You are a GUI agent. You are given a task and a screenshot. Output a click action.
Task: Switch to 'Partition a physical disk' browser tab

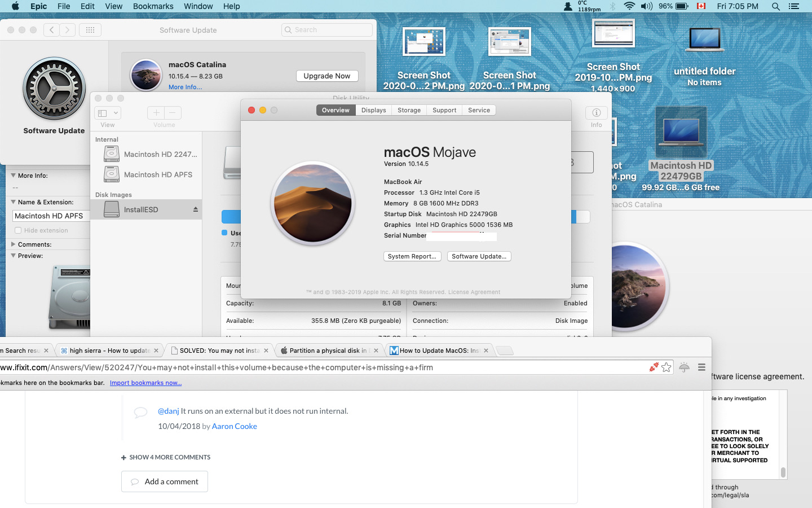329,351
